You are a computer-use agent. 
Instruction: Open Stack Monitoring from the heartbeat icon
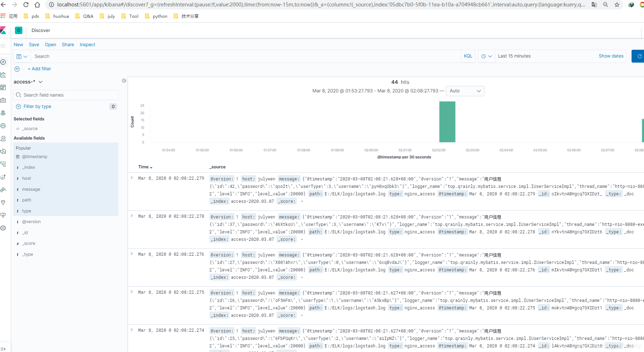pyautogui.click(x=3, y=215)
